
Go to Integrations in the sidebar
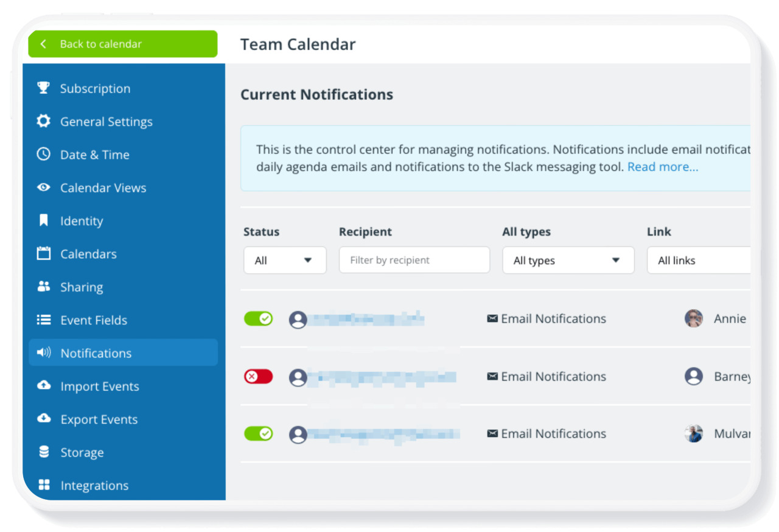[94, 486]
